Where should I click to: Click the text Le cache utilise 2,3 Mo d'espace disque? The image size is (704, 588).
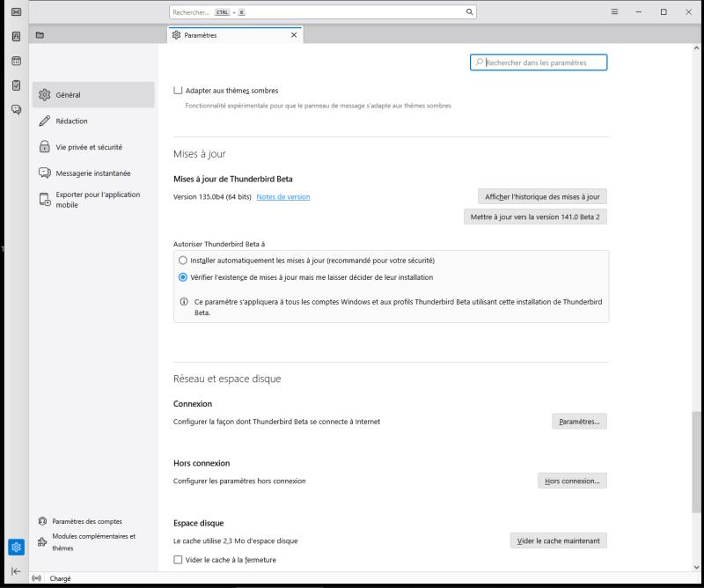[x=235, y=540]
